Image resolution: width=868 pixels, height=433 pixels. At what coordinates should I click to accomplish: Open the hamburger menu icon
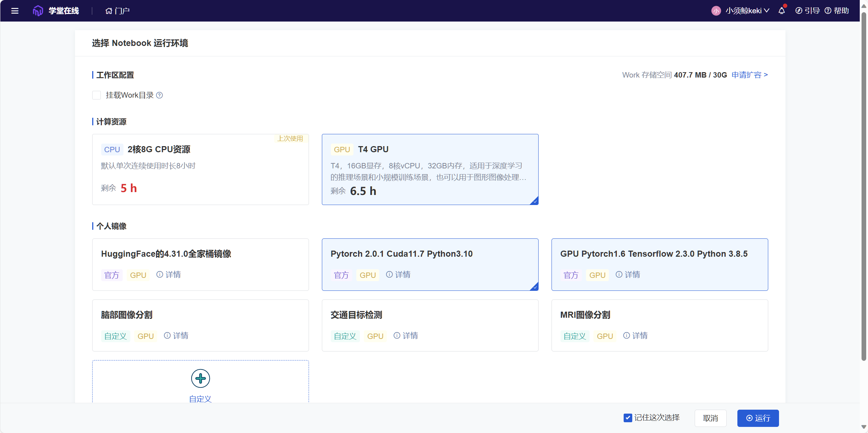[x=15, y=11]
